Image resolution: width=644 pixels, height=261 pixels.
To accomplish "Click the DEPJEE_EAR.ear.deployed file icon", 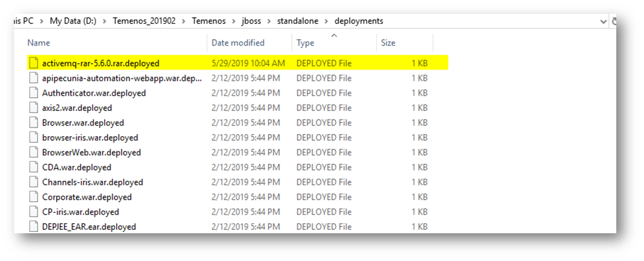I will point(34,227).
